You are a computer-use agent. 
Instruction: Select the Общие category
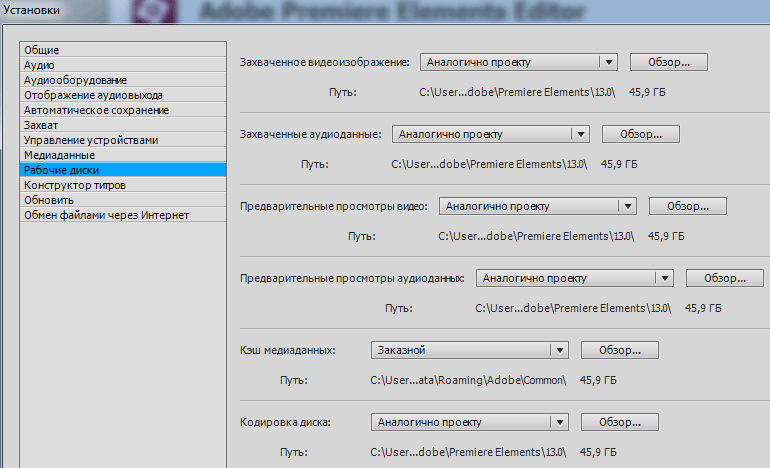pyautogui.click(x=123, y=50)
